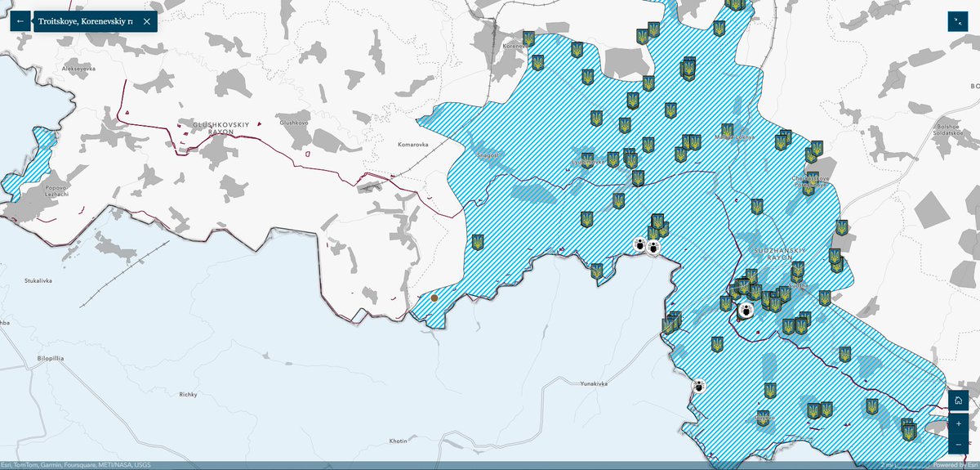This screenshot has width=980, height=470.
Task: Select the brown dot marker near the border
Action: [x=434, y=298]
